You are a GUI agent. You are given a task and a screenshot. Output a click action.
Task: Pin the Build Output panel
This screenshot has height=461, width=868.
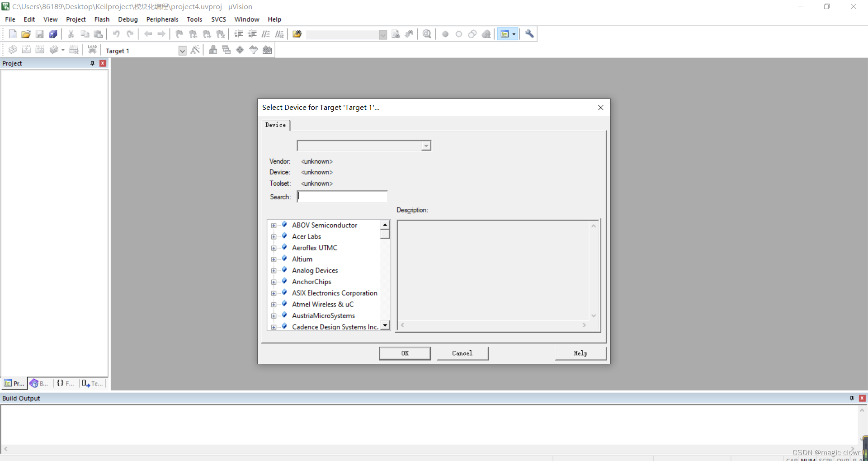pos(852,398)
